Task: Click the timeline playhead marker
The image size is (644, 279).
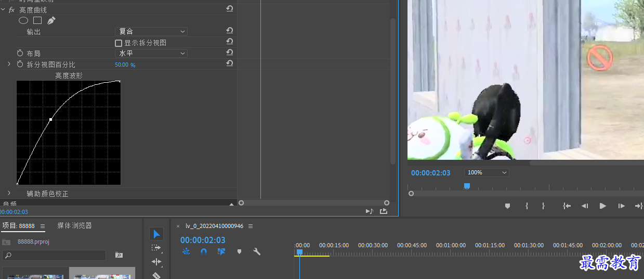Action: pos(299,252)
